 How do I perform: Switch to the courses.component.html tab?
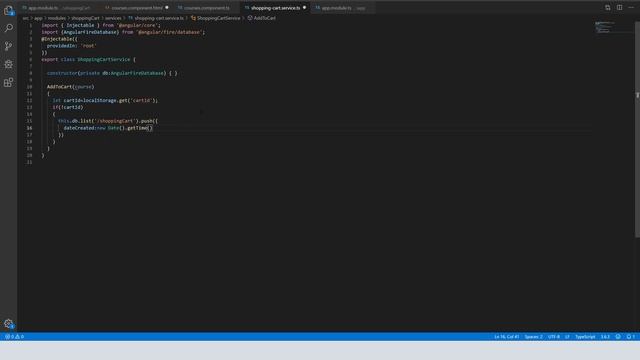coord(135,8)
